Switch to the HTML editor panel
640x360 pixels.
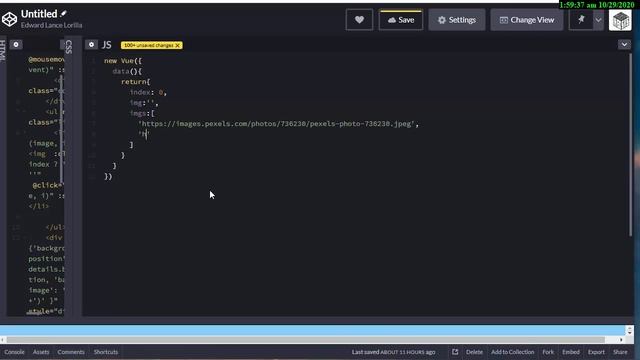(x=3, y=51)
